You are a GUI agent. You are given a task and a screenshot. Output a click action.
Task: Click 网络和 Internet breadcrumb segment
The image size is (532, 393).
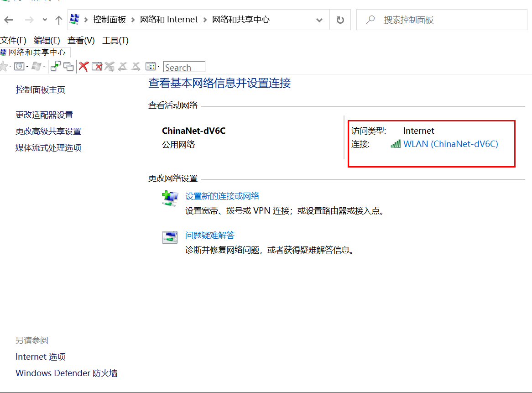pyautogui.click(x=169, y=20)
